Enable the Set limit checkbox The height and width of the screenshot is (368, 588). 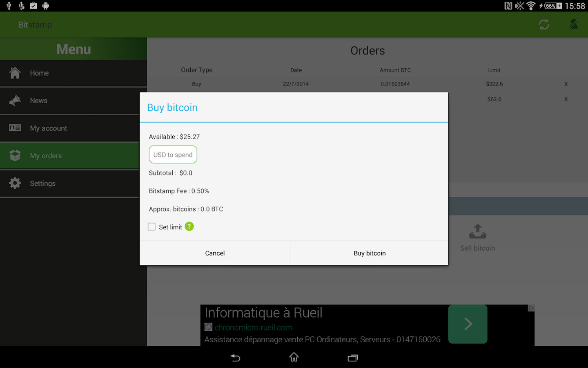point(151,227)
